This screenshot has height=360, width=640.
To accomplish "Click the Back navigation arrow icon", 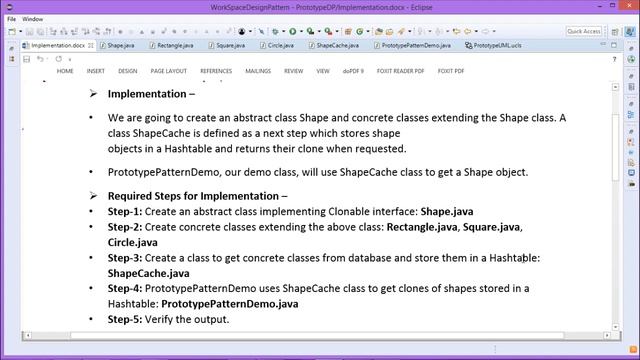I will (467, 31).
